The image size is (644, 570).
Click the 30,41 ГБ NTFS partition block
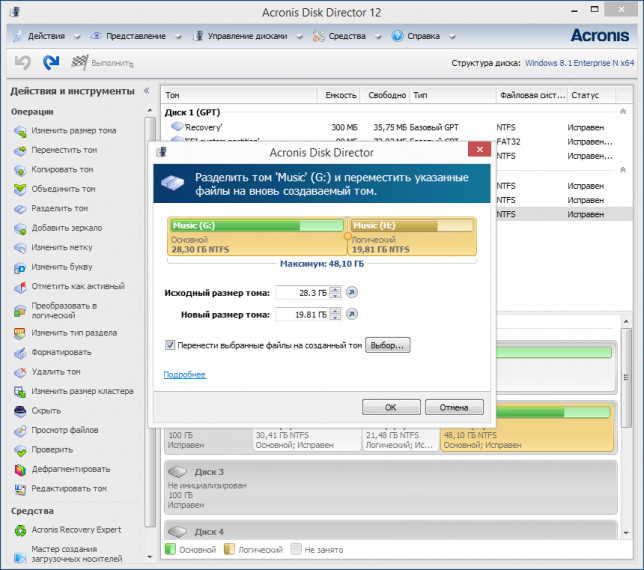[x=306, y=439]
